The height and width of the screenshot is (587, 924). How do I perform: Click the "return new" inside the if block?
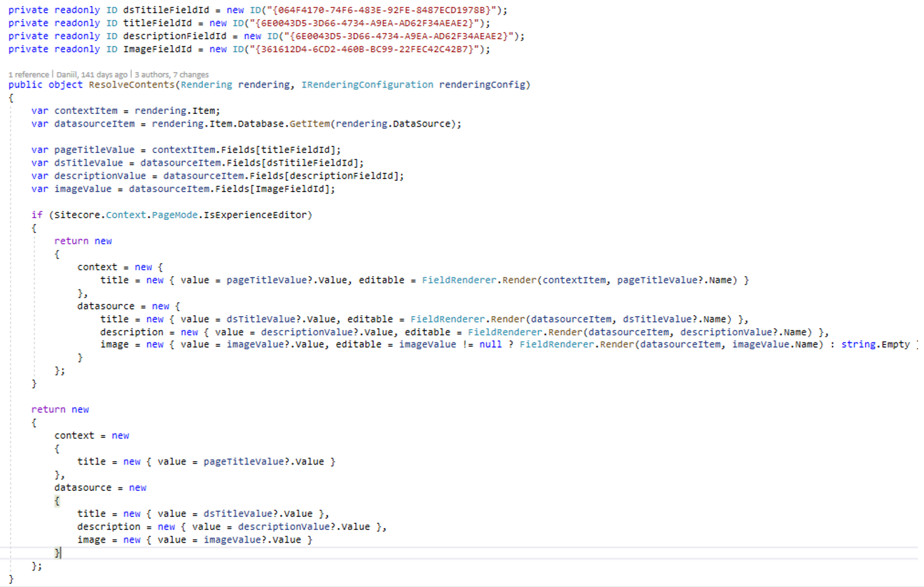click(x=83, y=241)
